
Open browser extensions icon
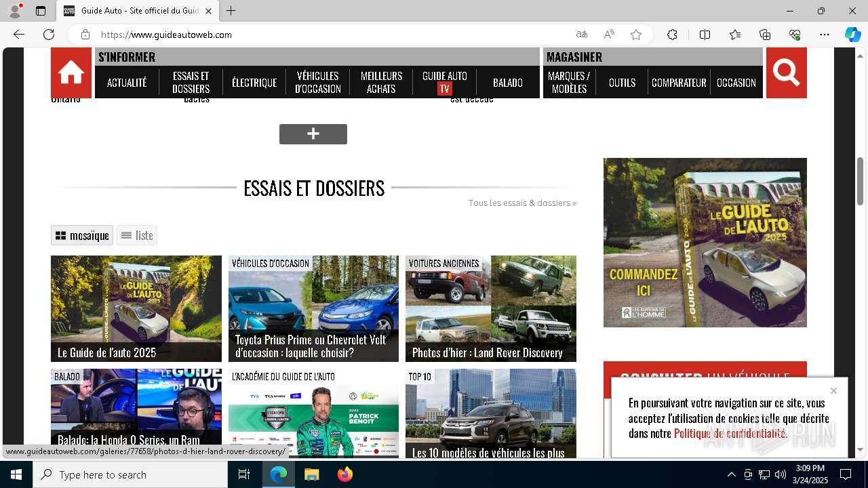[x=672, y=35]
